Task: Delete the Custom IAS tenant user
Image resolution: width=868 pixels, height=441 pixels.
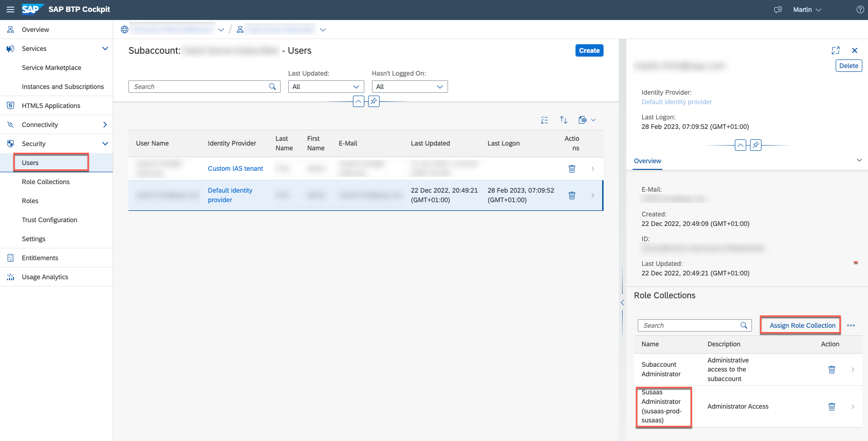Action: pos(572,169)
